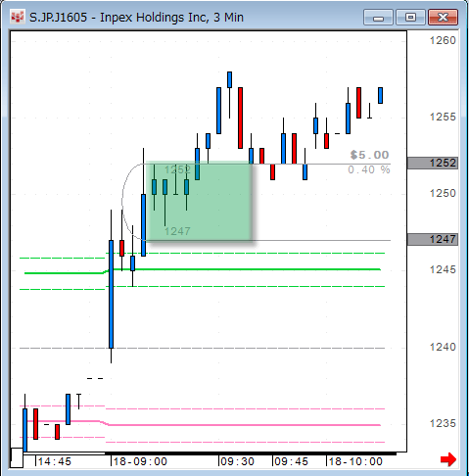469x476 pixels.
Task: Click the 1245 price axis label
Action: (x=443, y=269)
